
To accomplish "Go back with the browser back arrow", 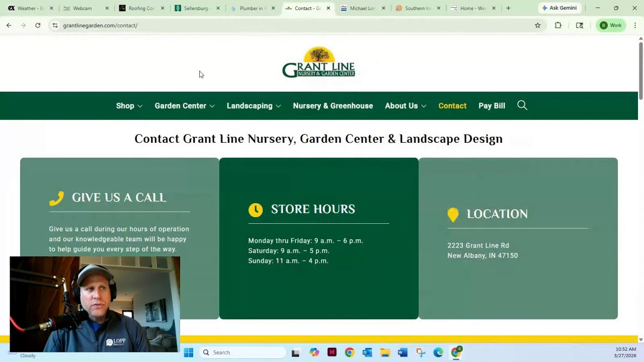I will tap(9, 25).
